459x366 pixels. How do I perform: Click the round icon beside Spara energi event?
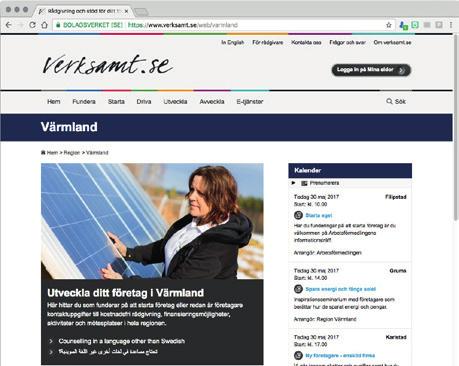pos(298,289)
